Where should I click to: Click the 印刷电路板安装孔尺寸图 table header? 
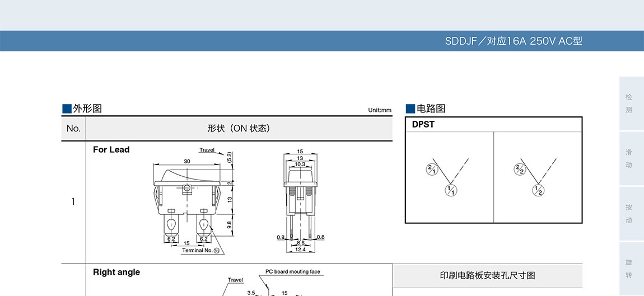[x=488, y=275]
